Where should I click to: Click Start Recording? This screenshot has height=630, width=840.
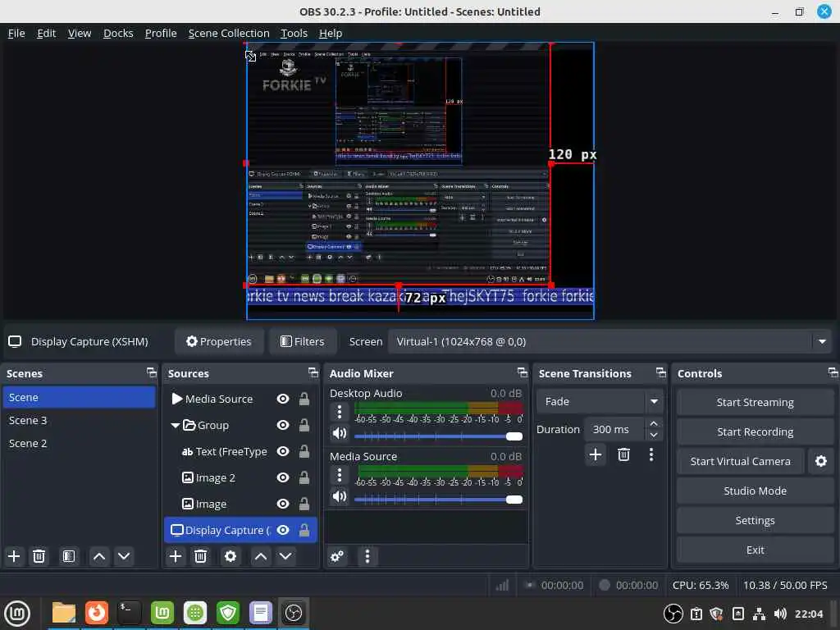pos(755,431)
